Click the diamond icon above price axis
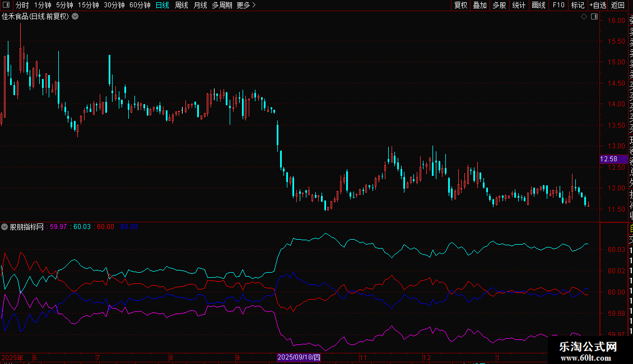This screenshot has width=633, height=364. click(584, 17)
